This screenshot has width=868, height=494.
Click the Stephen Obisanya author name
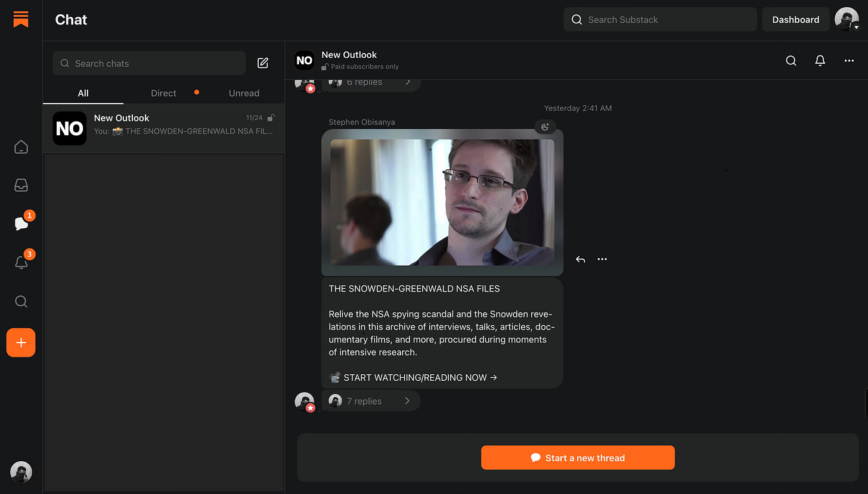coord(362,122)
